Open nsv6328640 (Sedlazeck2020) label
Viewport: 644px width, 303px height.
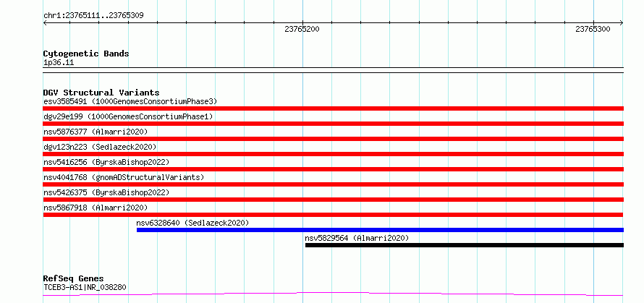point(192,223)
